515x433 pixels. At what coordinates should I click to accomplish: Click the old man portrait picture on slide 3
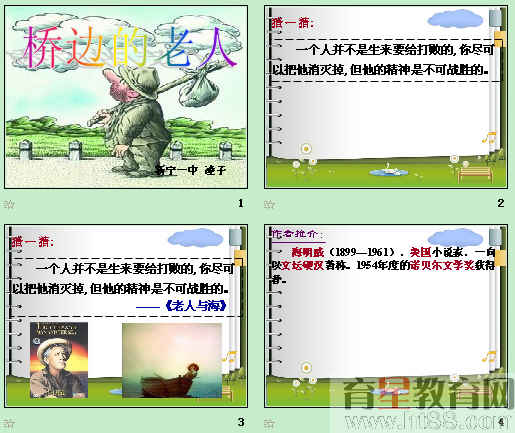point(59,360)
